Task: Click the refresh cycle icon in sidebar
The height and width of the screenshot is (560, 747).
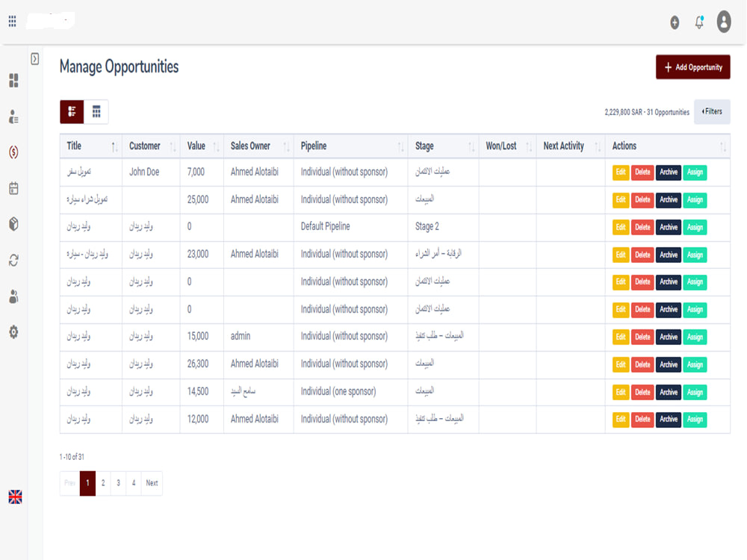Action: click(x=13, y=261)
